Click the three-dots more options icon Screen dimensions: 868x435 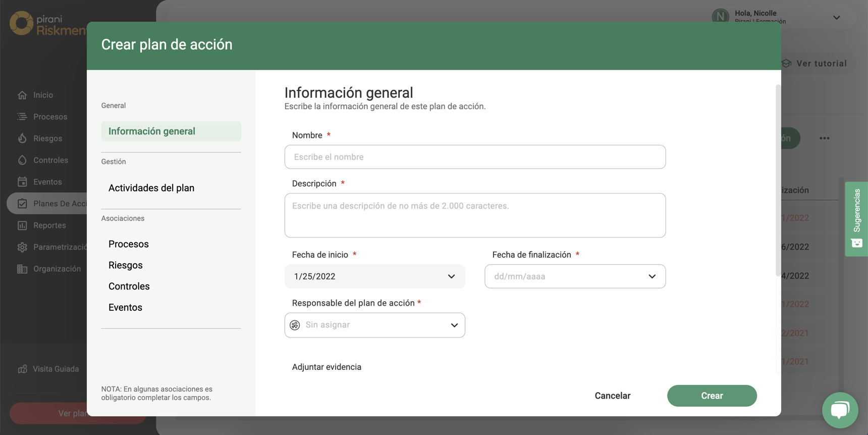click(x=824, y=138)
